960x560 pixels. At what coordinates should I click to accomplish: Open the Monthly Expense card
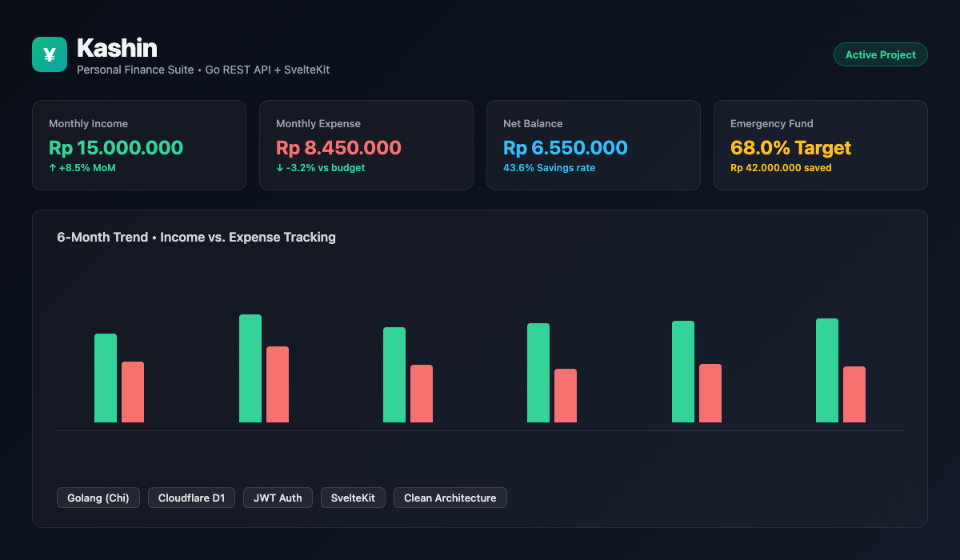click(366, 145)
